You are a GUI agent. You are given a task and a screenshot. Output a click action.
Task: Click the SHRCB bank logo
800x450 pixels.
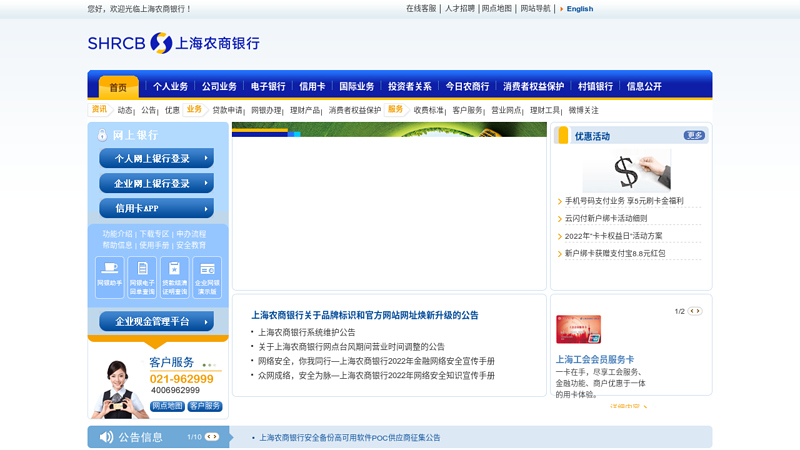[173, 43]
